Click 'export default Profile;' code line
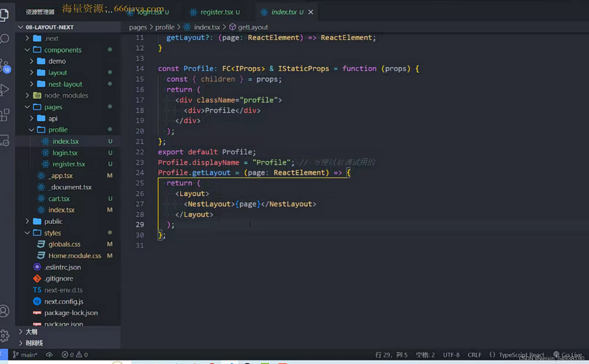The width and height of the screenshot is (589, 364). (x=207, y=152)
